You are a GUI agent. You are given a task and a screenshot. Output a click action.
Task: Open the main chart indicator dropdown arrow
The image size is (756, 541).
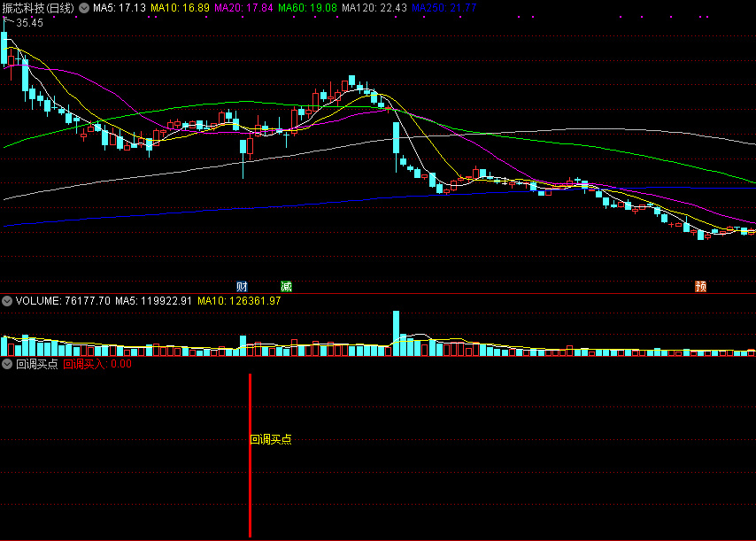pos(84,8)
